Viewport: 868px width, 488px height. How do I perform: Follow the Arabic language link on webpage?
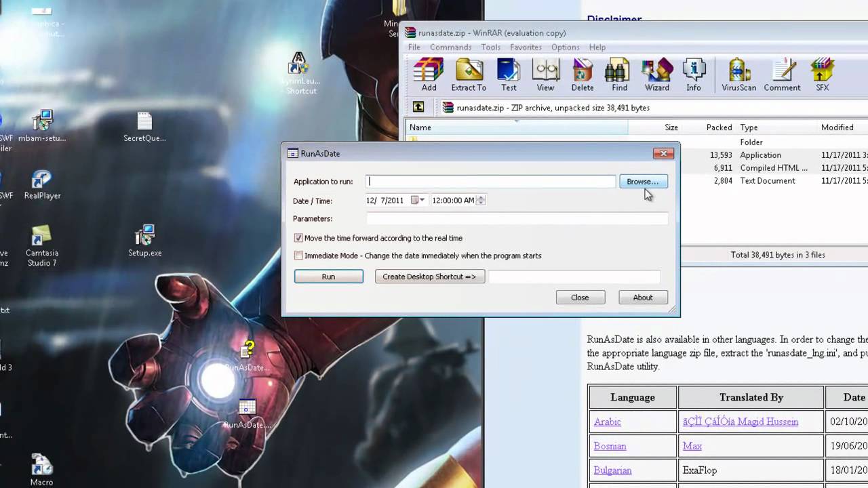pos(608,422)
